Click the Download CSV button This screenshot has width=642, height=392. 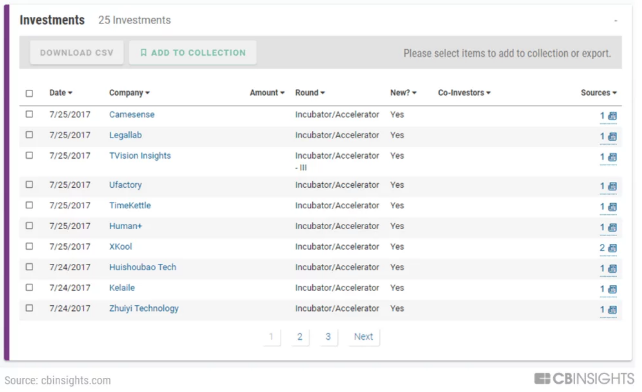(x=77, y=52)
